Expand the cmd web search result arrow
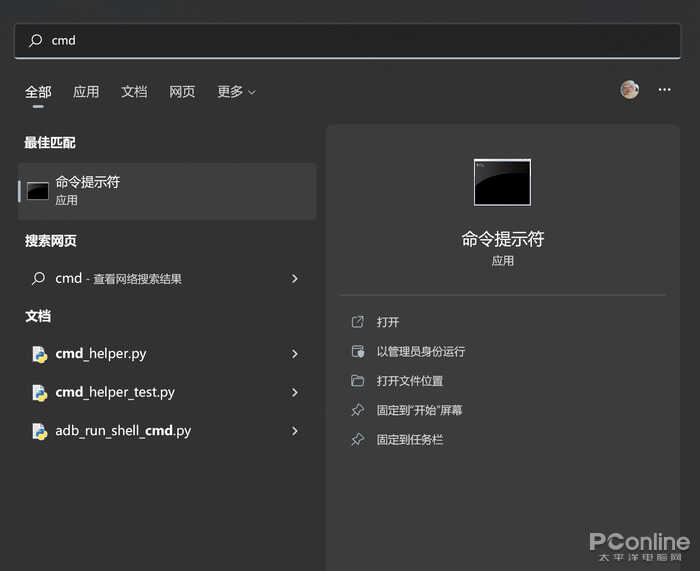This screenshot has height=571, width=700. coord(294,279)
